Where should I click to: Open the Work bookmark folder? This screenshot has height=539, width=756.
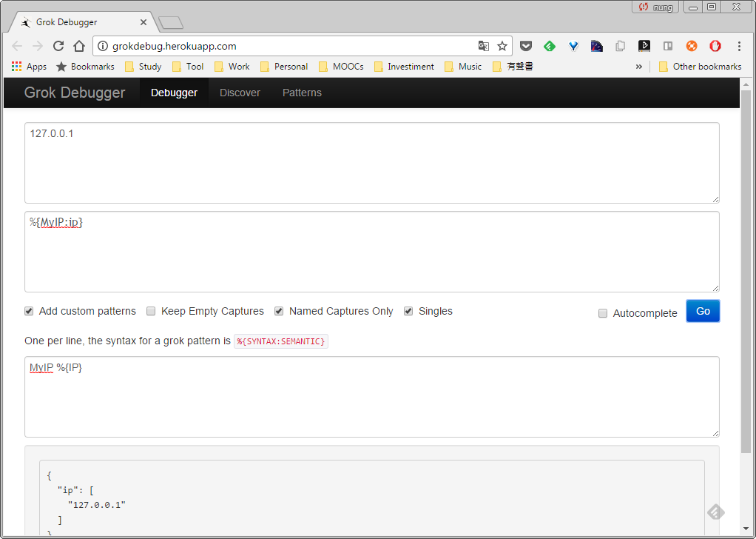point(232,67)
